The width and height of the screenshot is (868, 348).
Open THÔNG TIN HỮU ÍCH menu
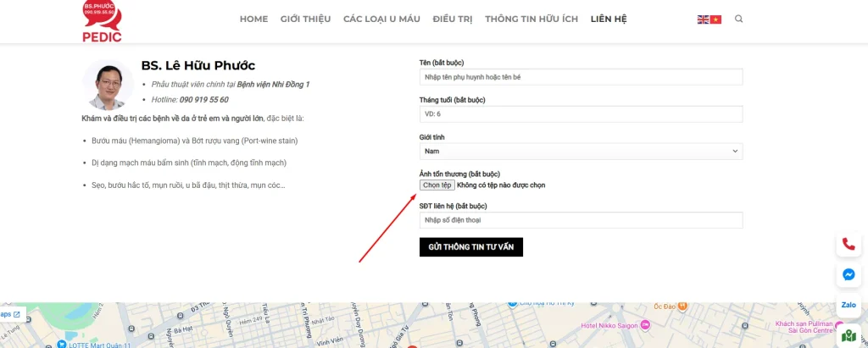[531, 19]
